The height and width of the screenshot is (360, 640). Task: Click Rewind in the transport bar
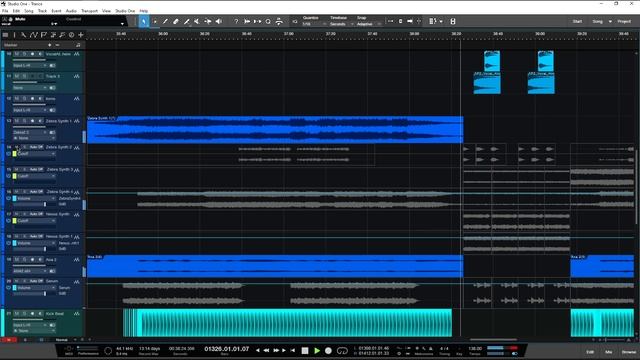pos(267,351)
